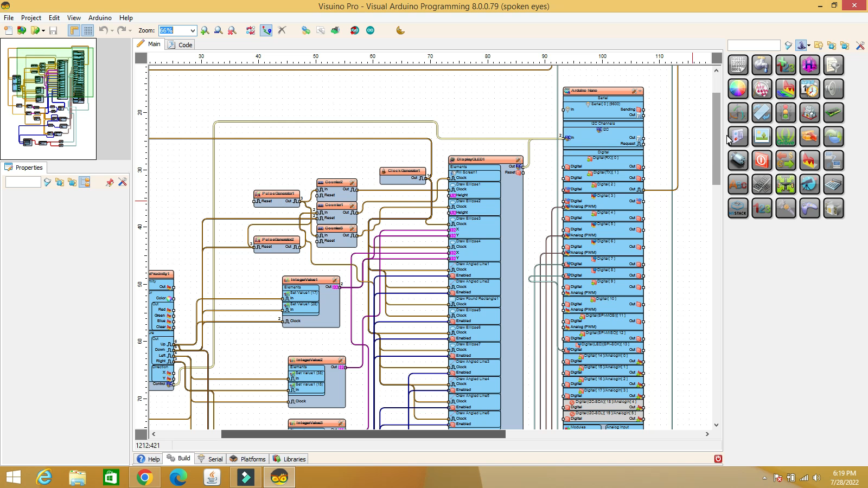This screenshot has height=488, width=868.
Task: Open File Explorer from the taskbar
Action: coord(78,477)
